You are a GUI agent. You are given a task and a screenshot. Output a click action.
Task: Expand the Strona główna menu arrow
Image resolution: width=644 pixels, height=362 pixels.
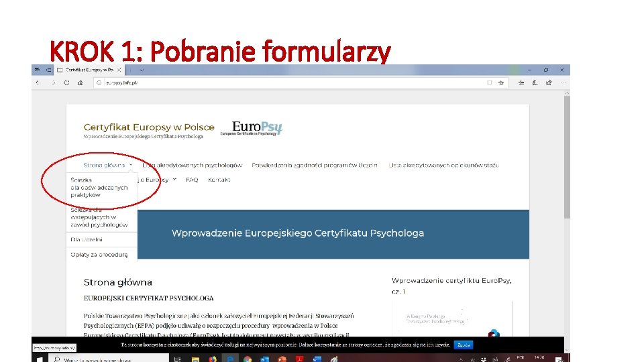(x=131, y=165)
